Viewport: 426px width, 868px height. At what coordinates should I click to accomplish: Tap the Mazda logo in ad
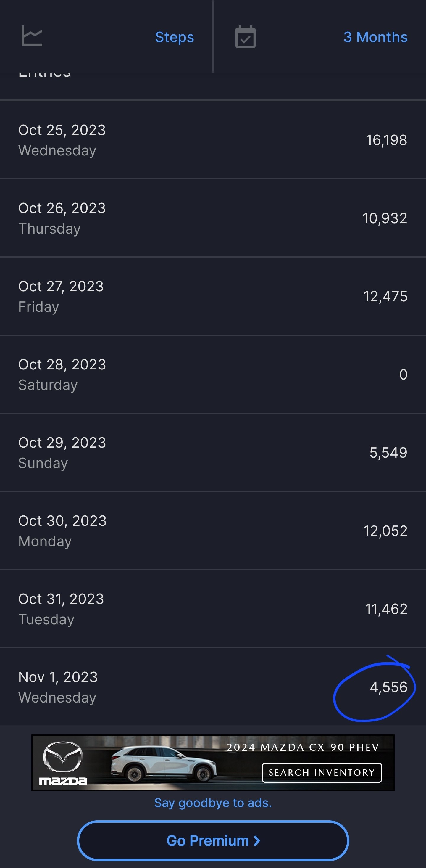tap(63, 763)
